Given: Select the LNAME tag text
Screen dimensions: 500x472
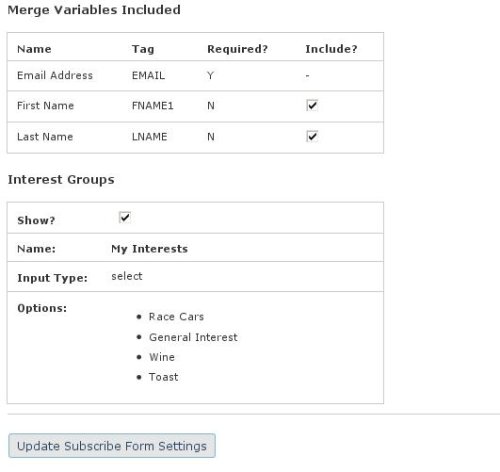Looking at the screenshot, I should [x=149, y=137].
